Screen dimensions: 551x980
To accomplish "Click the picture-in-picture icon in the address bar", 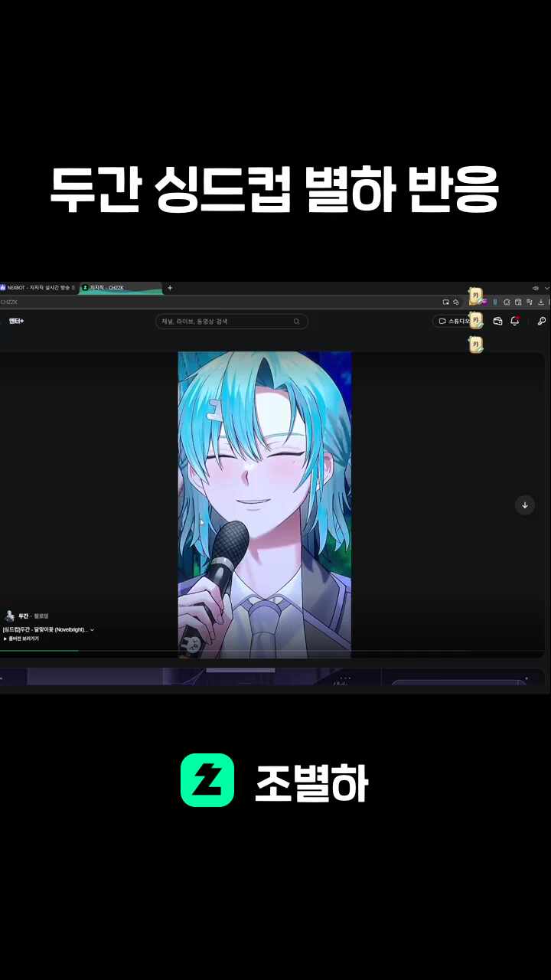I will point(445,302).
